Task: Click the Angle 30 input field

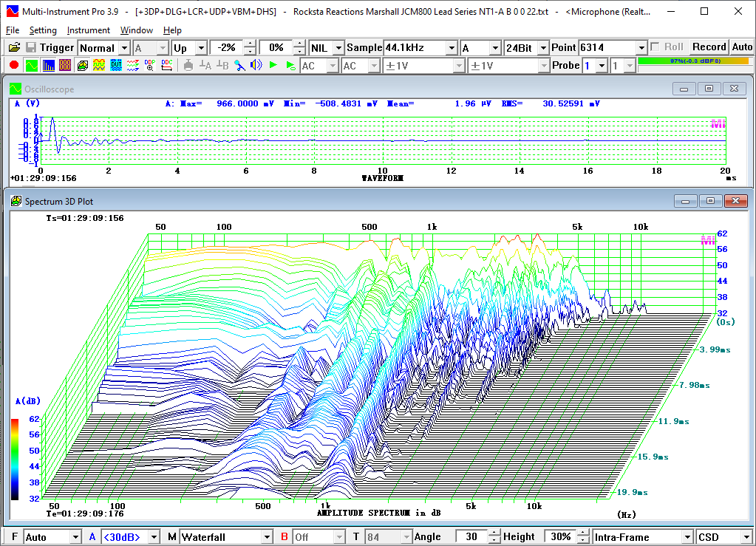Action: [471, 537]
